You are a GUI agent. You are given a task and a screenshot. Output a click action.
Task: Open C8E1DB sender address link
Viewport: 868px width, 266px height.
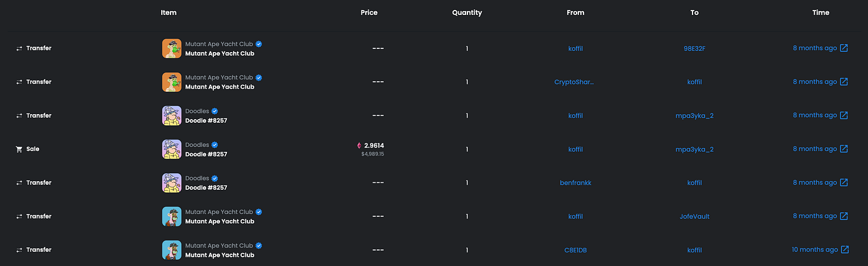[x=575, y=250]
